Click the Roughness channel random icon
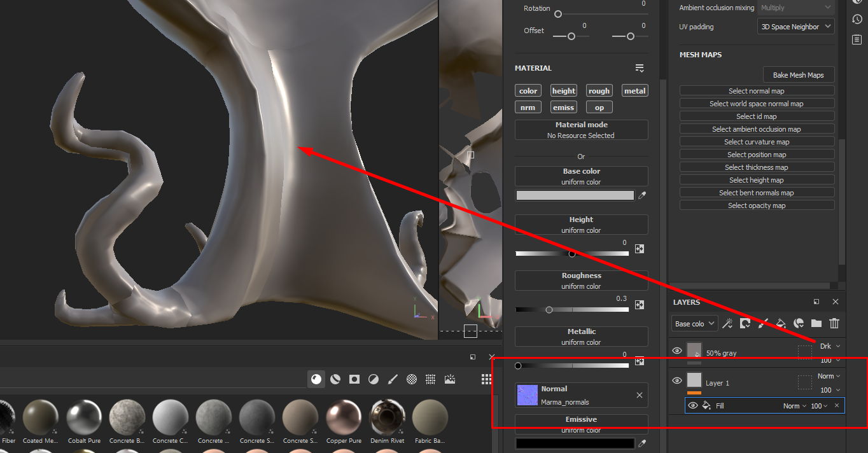Viewport: 868px width, 453px height. 640,305
